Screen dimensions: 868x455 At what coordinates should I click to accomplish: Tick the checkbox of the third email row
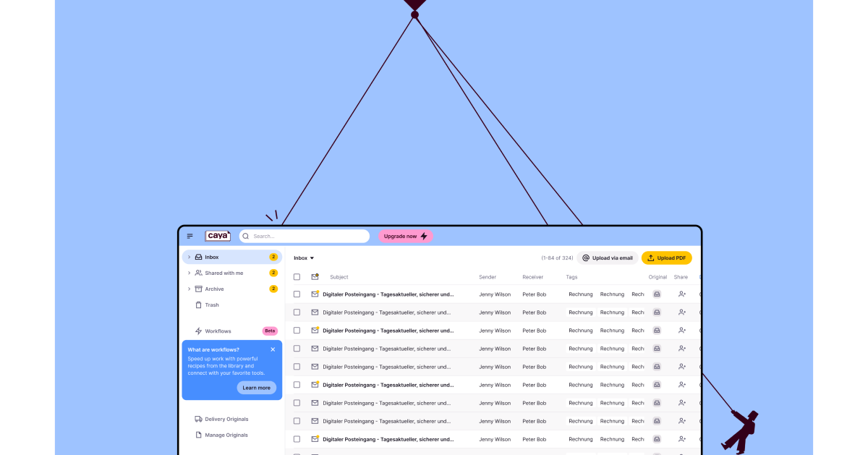point(297,331)
